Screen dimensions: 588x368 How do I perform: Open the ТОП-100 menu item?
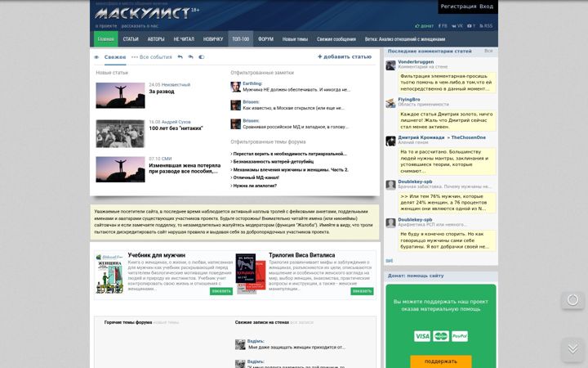[x=240, y=39]
